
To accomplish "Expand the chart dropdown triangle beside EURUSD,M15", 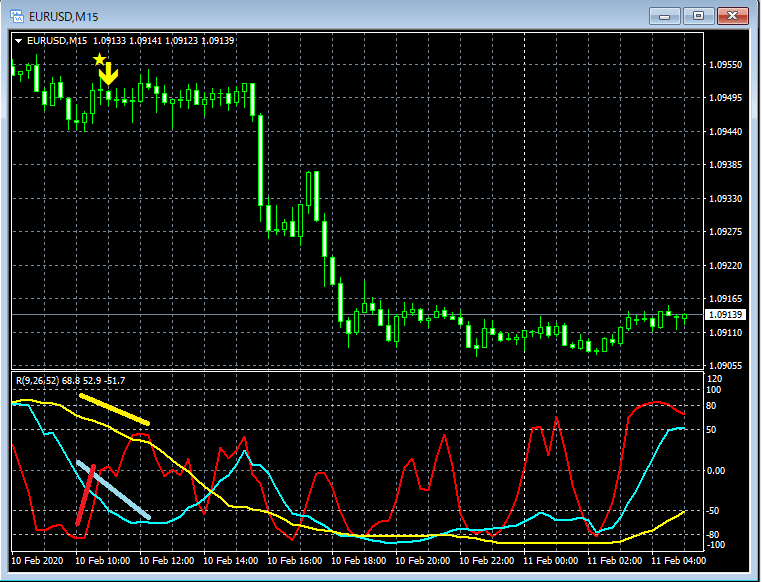I will click(x=18, y=41).
